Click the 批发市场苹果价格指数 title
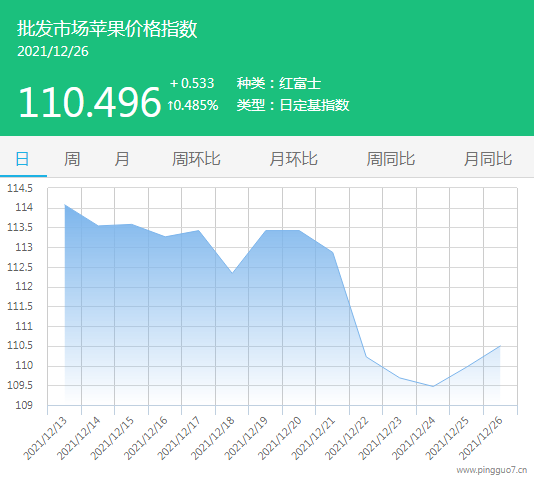 click(107, 28)
